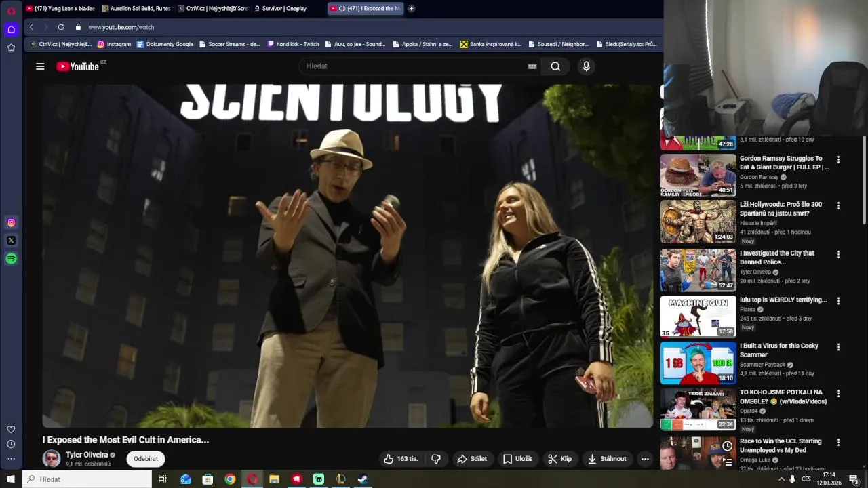Open Dokumenty Google bookmark

(165, 44)
